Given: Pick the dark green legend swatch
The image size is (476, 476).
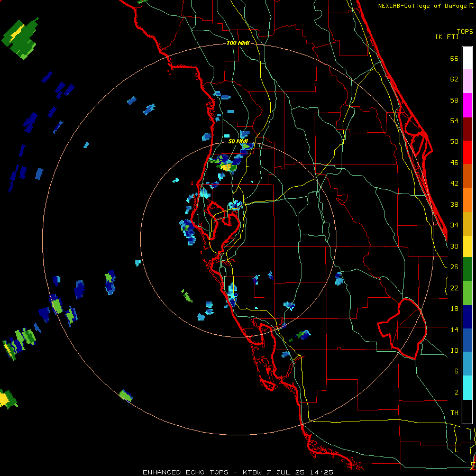Looking at the screenshot, I should (467, 269).
